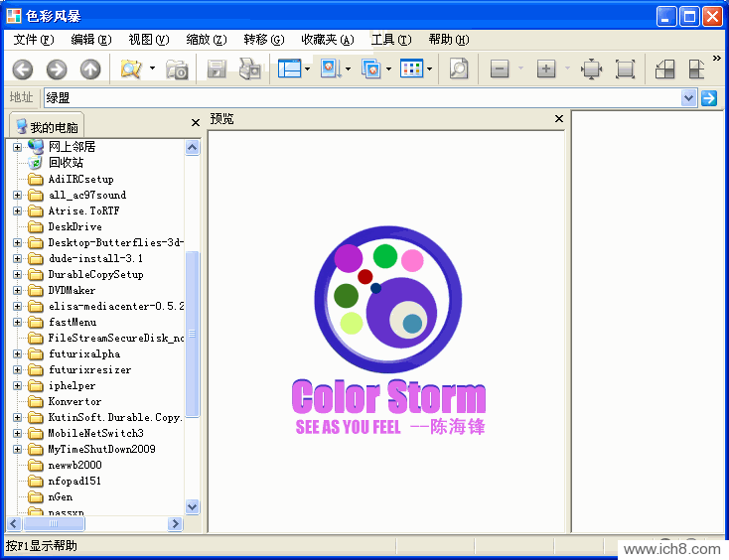Select the 我的电脑 tab
This screenshot has height=560, width=729.
point(47,127)
